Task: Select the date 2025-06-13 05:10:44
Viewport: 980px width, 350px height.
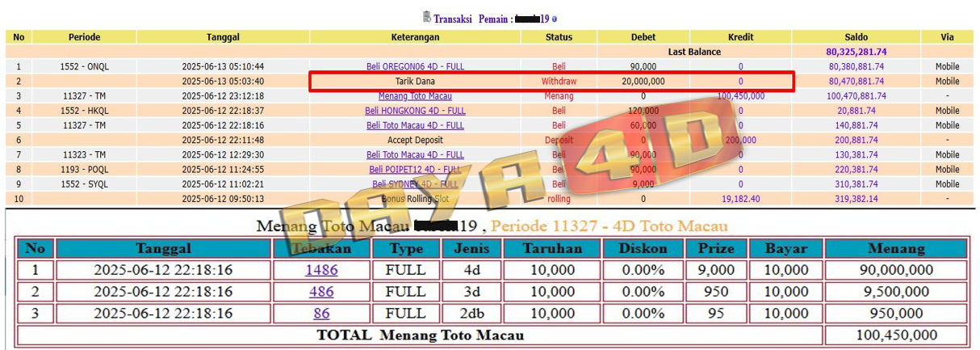Action: click(x=223, y=66)
